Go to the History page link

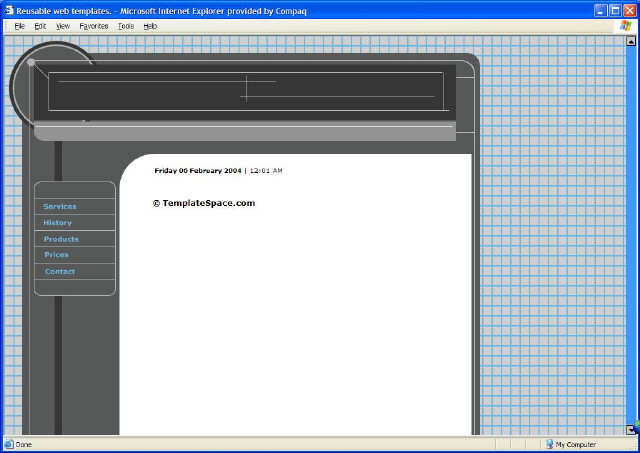coord(58,223)
